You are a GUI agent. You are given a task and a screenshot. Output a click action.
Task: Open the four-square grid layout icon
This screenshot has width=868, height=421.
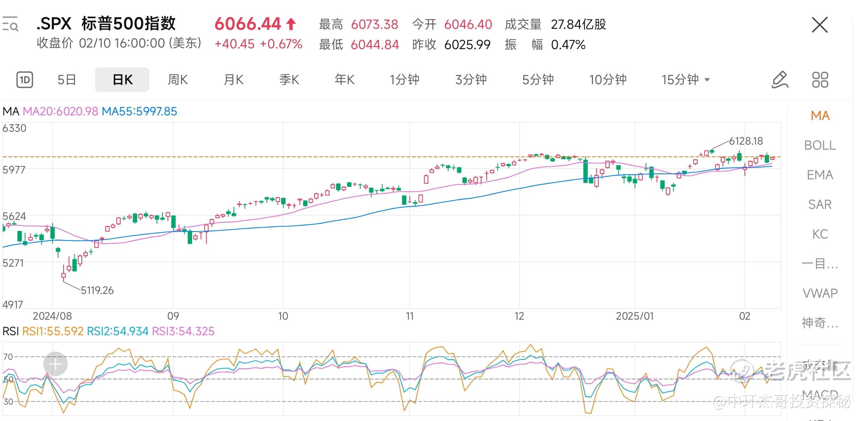click(820, 80)
